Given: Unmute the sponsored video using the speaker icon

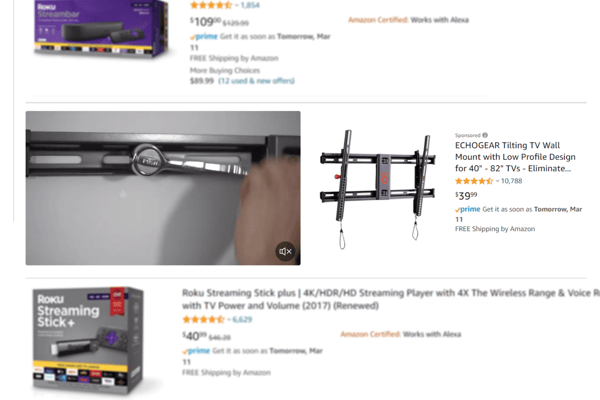Looking at the screenshot, I should pos(285,251).
